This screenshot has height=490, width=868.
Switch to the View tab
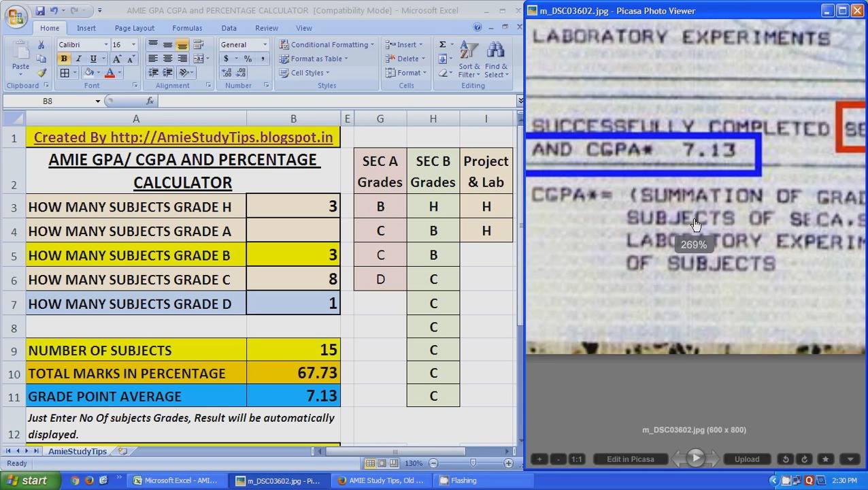pyautogui.click(x=304, y=28)
